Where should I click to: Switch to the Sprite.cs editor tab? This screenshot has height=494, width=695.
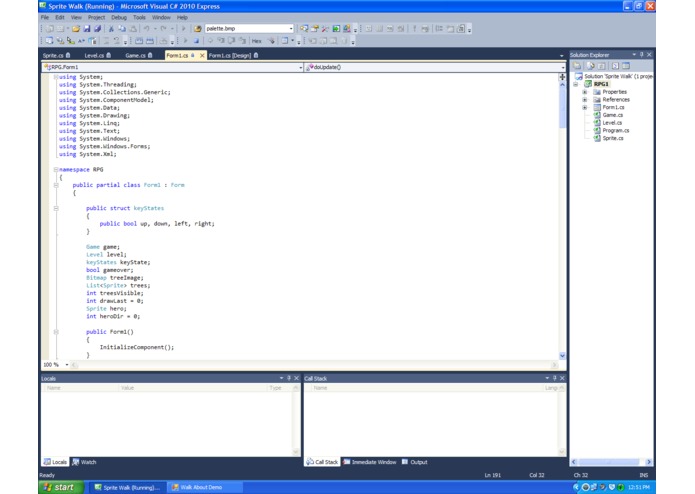pyautogui.click(x=56, y=55)
